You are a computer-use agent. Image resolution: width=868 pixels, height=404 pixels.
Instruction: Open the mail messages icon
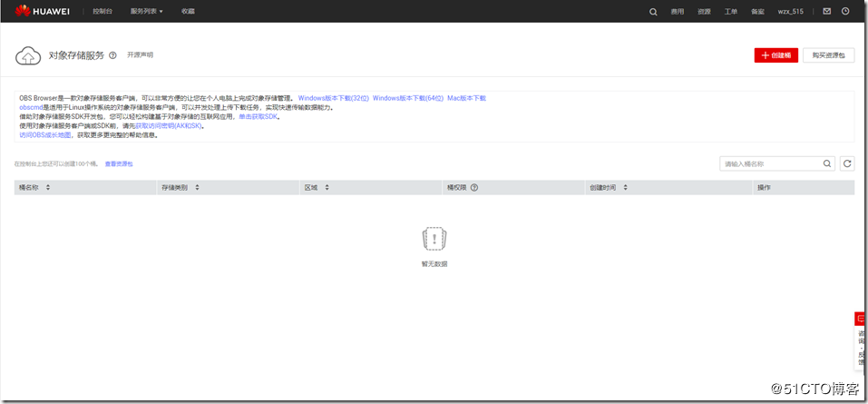(827, 11)
